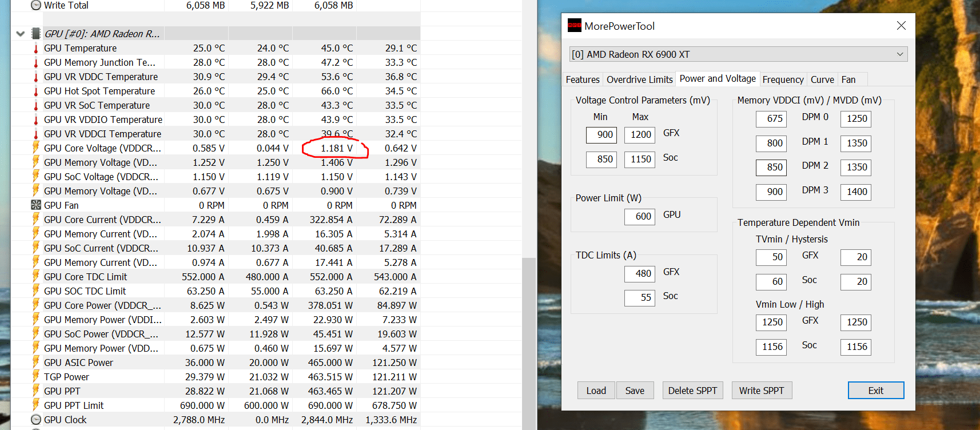Image resolution: width=980 pixels, height=430 pixels.
Task: Click the lightning icon for TGP Power
Action: 36,377
